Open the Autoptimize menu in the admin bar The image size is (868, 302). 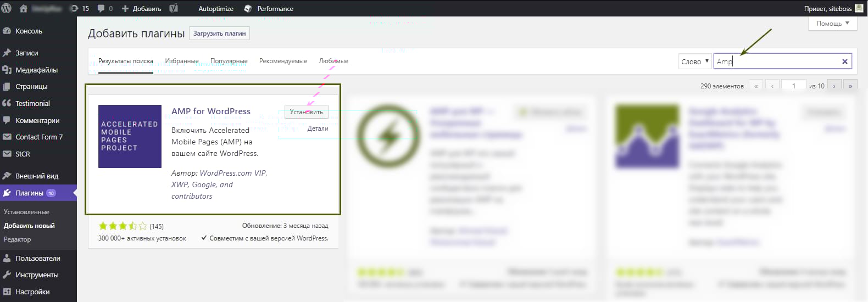click(x=216, y=8)
